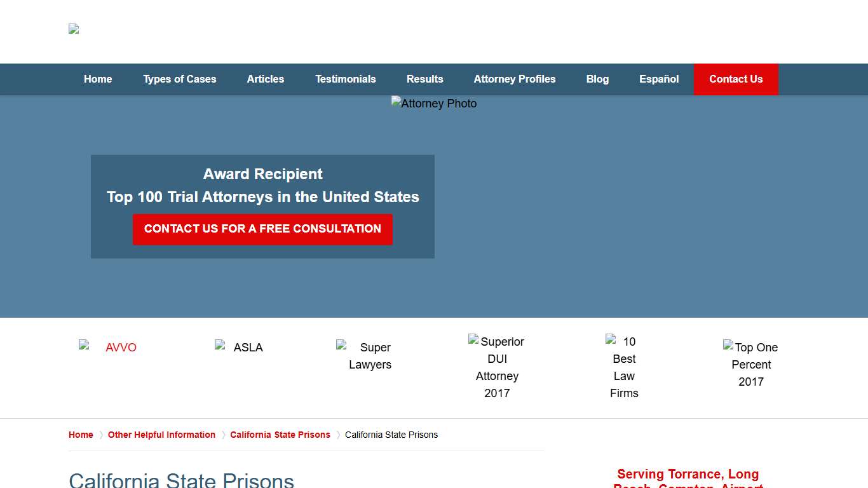Open the Attorney Profiles menu

point(515,79)
